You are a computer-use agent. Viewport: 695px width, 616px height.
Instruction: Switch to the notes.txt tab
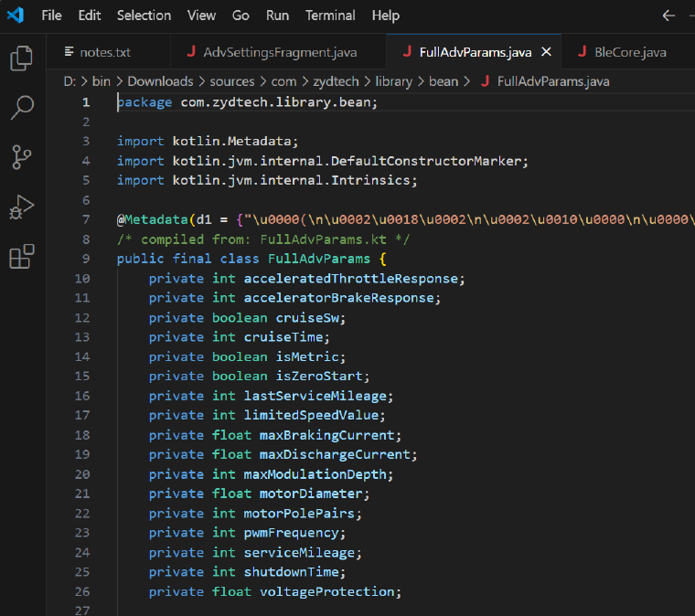click(109, 52)
